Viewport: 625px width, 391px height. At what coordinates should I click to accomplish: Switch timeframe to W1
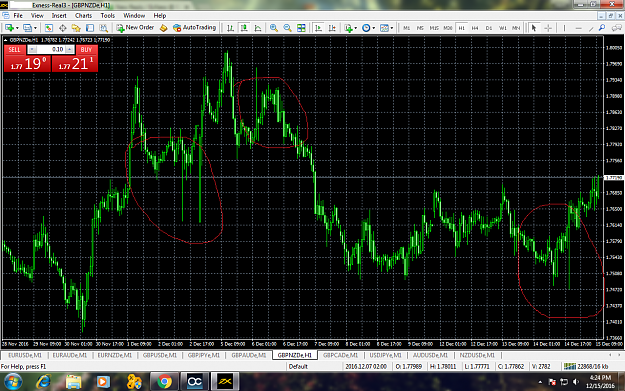(x=503, y=28)
